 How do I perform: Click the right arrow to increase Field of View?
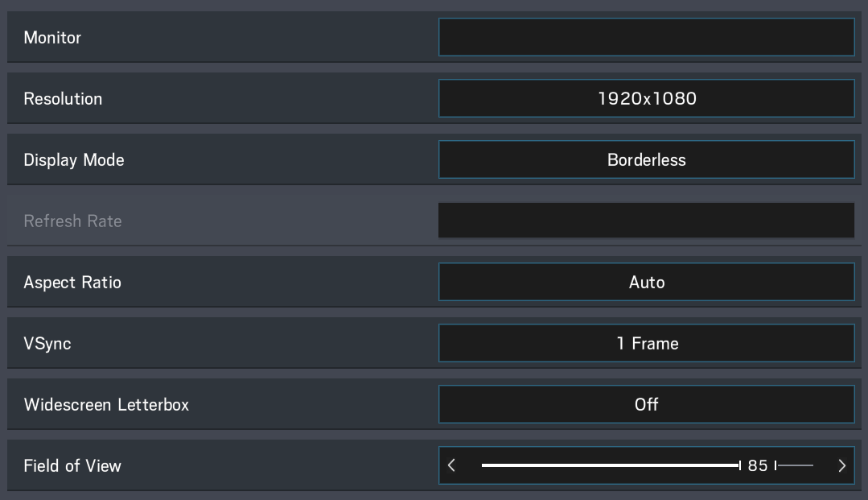841,465
